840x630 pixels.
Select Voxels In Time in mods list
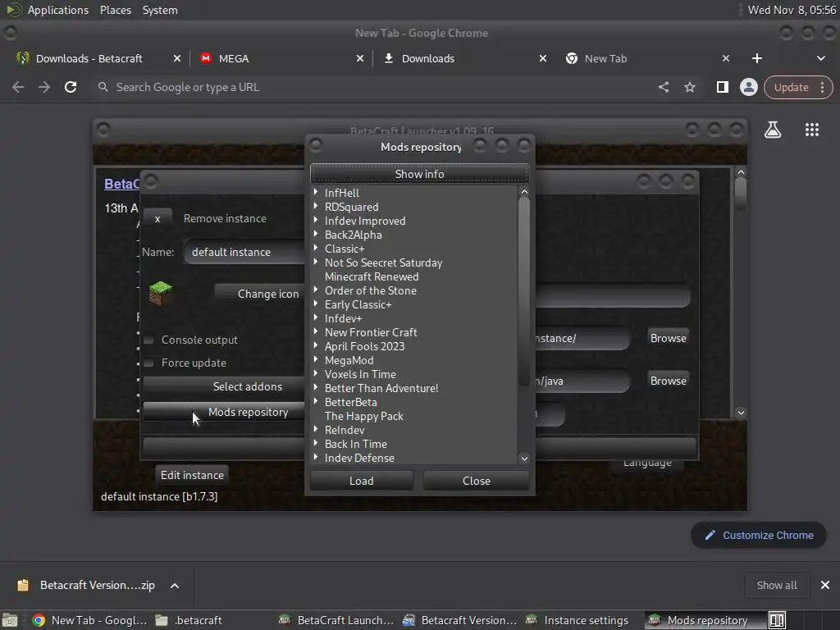(361, 374)
